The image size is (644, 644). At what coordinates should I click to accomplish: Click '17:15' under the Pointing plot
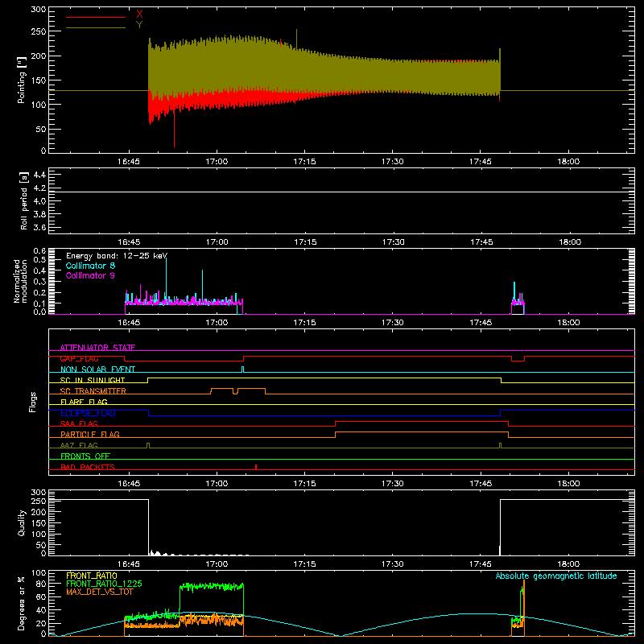304,162
